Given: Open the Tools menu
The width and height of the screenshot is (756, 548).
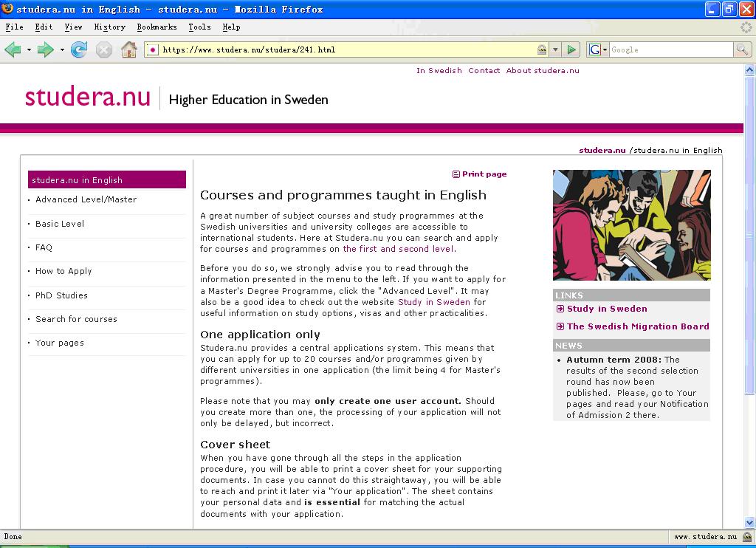Looking at the screenshot, I should pyautogui.click(x=199, y=27).
